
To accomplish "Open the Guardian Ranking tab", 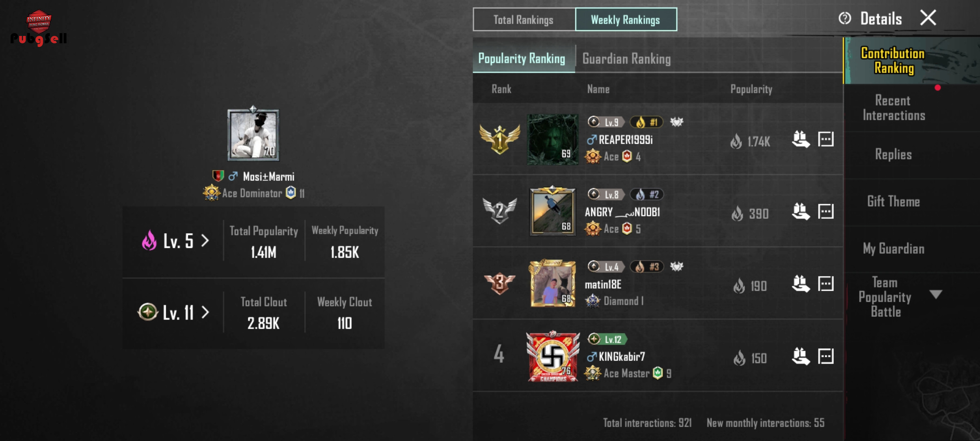I will [x=626, y=59].
